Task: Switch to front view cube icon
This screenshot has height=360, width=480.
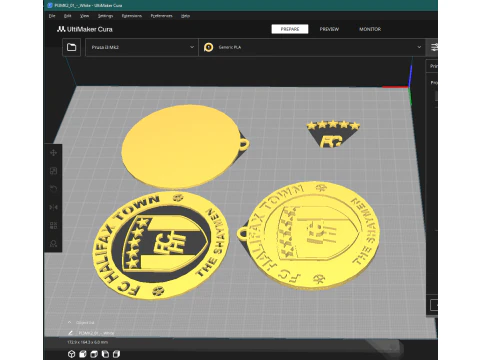Action: (x=83, y=354)
